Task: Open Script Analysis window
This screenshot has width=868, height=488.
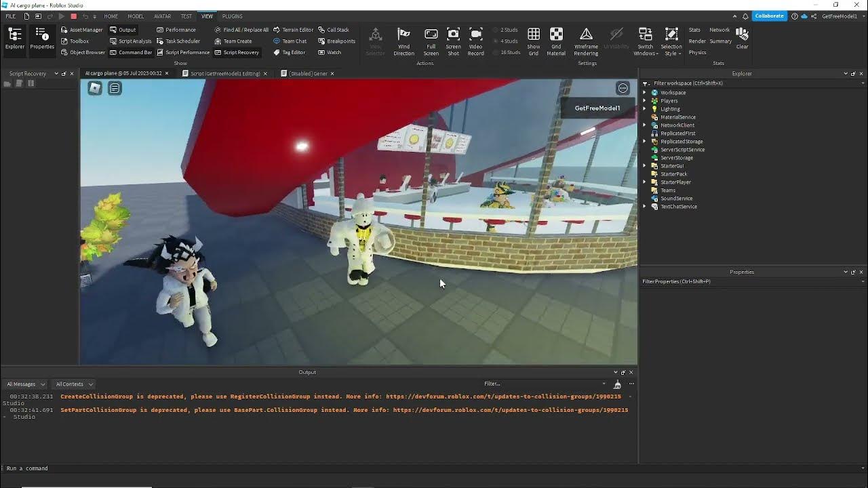Action: (131, 41)
